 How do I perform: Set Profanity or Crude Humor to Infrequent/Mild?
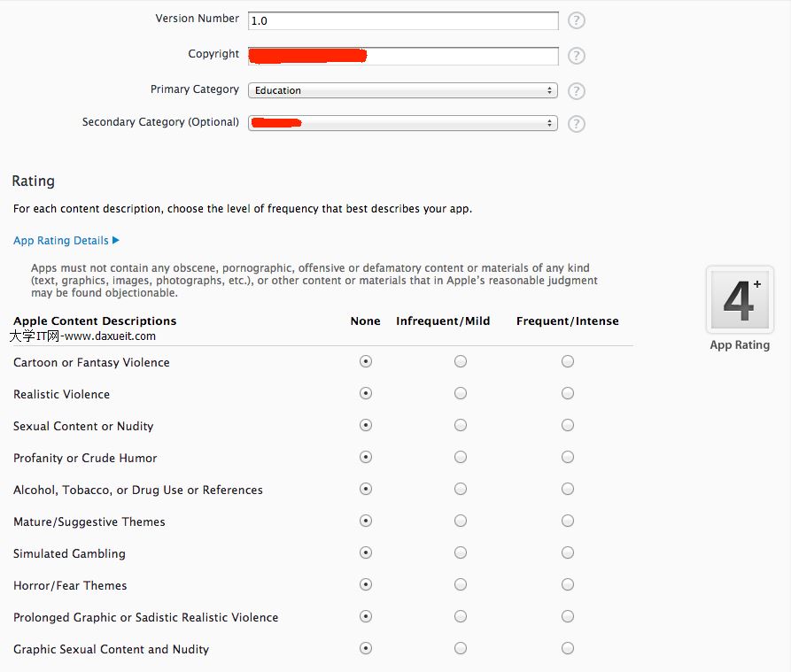461,457
